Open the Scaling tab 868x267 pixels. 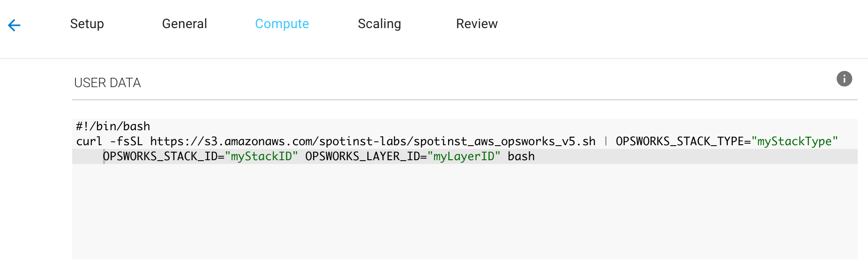coord(379,24)
